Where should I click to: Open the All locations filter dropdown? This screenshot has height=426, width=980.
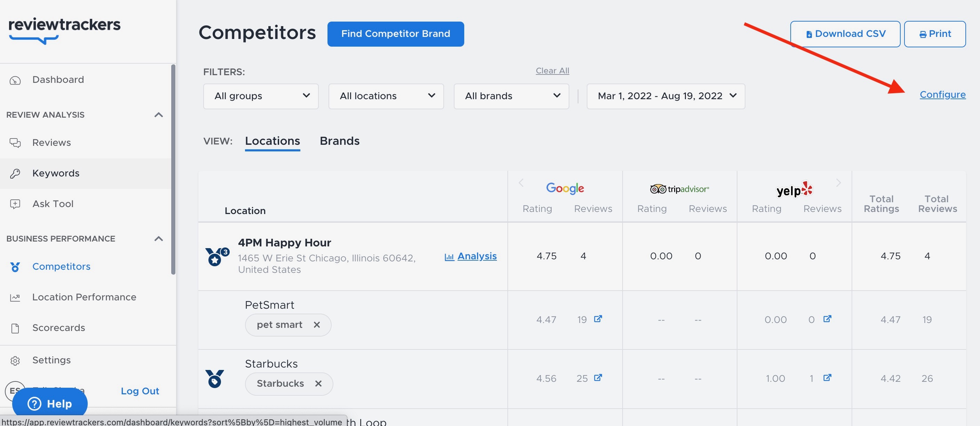(386, 96)
